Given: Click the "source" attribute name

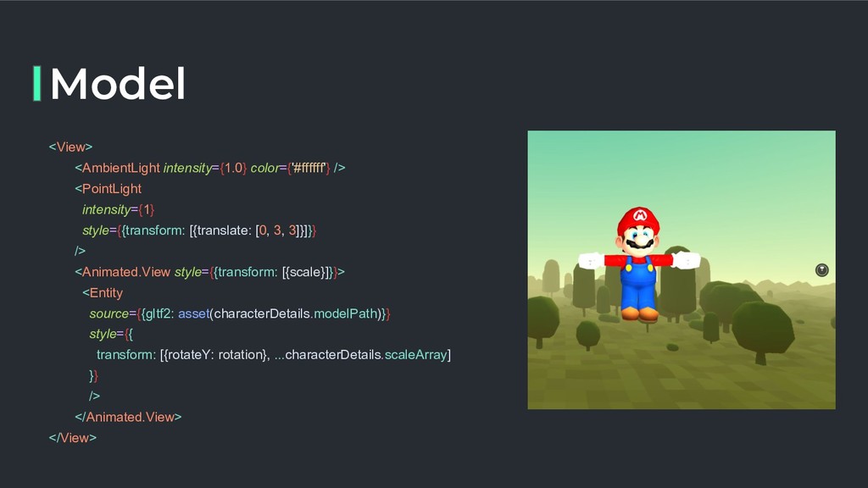Looking at the screenshot, I should (109, 313).
